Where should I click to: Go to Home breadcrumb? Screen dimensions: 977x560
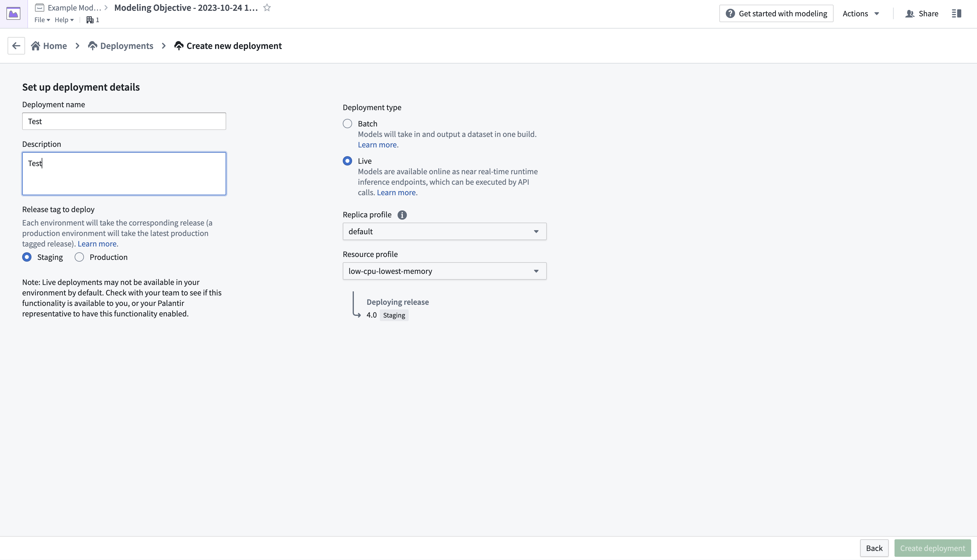point(49,46)
